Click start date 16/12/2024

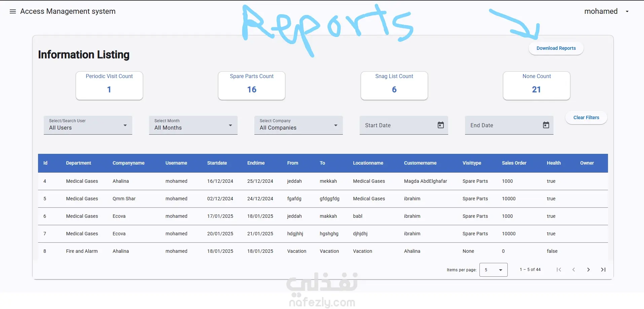coord(220,181)
